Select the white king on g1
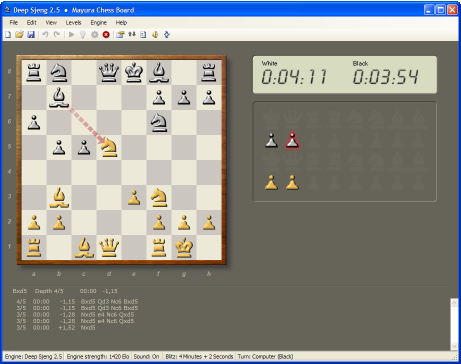This screenshot has width=461, height=364. click(184, 247)
